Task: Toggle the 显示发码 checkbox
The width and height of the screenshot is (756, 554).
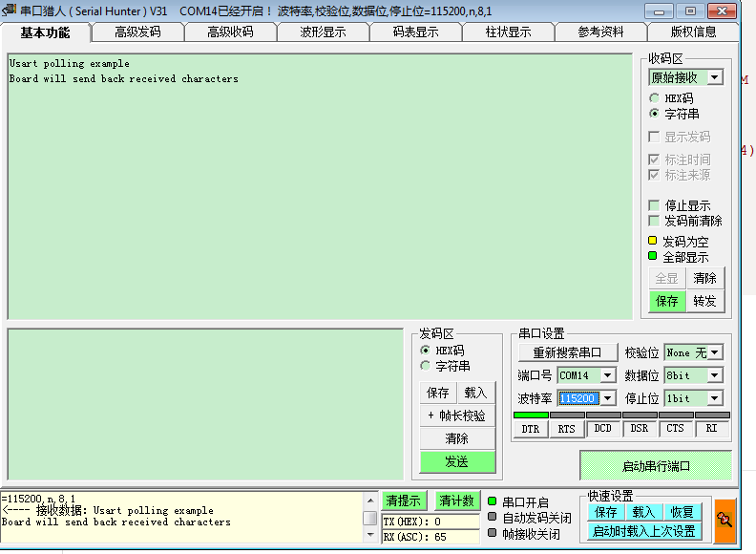Action: 654,137
